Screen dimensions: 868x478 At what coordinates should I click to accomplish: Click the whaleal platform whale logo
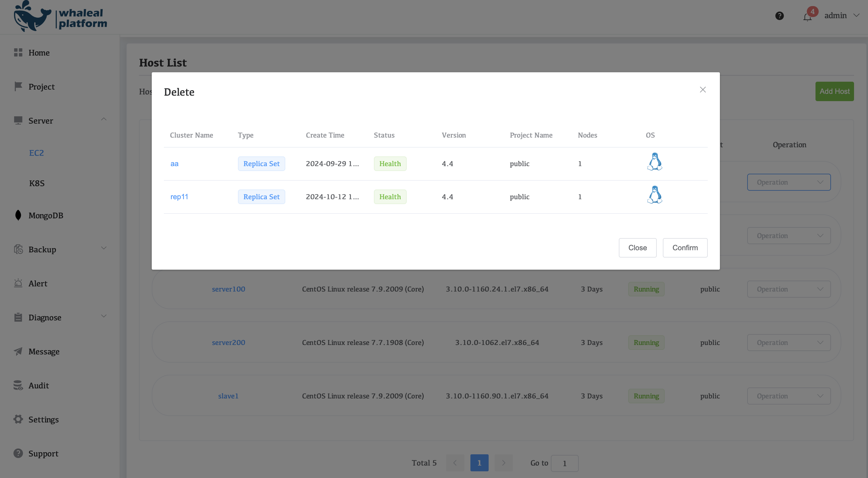tap(32, 17)
